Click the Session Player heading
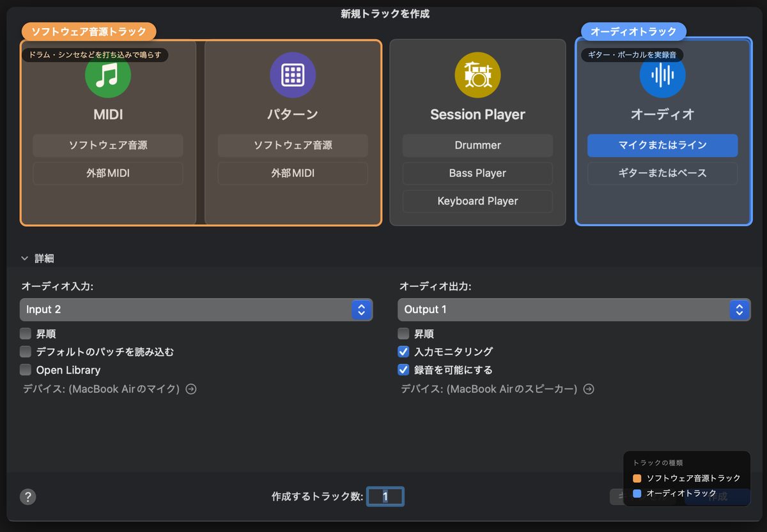The width and height of the screenshot is (767, 532). click(477, 115)
